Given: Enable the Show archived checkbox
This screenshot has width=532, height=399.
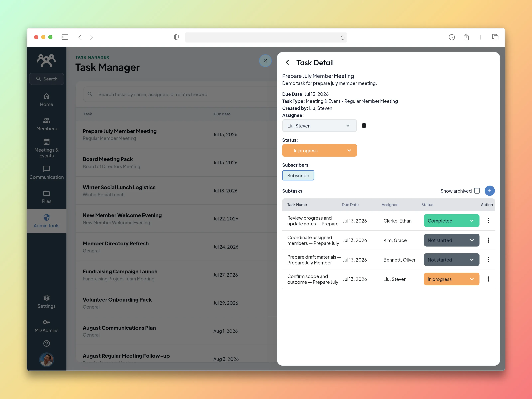Looking at the screenshot, I should pyautogui.click(x=477, y=191).
